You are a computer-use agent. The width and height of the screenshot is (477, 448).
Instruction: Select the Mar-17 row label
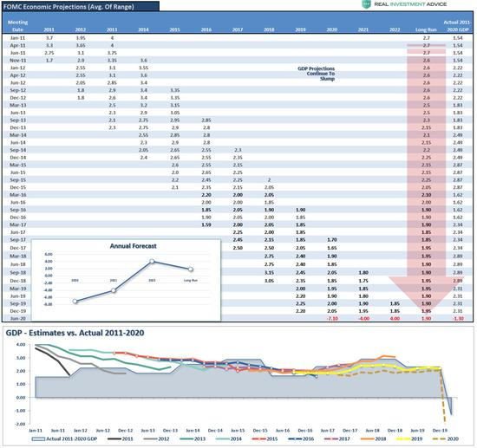[17, 225]
